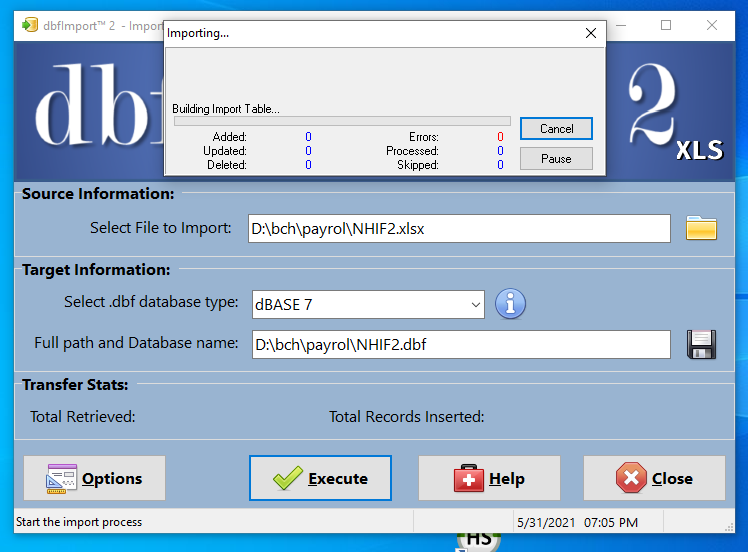This screenshot has height=552, width=748.
Task: Expand the .dbf database type dropdown
Action: pos(475,304)
